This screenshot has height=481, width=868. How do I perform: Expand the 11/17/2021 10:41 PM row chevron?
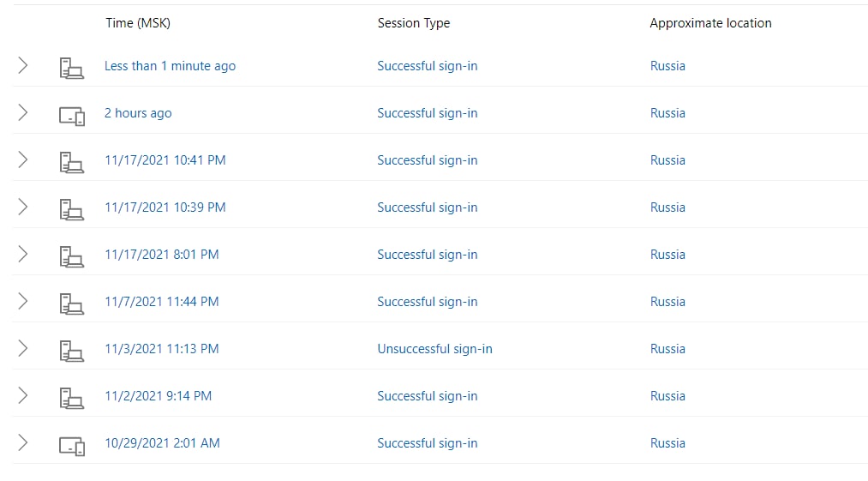point(22,159)
